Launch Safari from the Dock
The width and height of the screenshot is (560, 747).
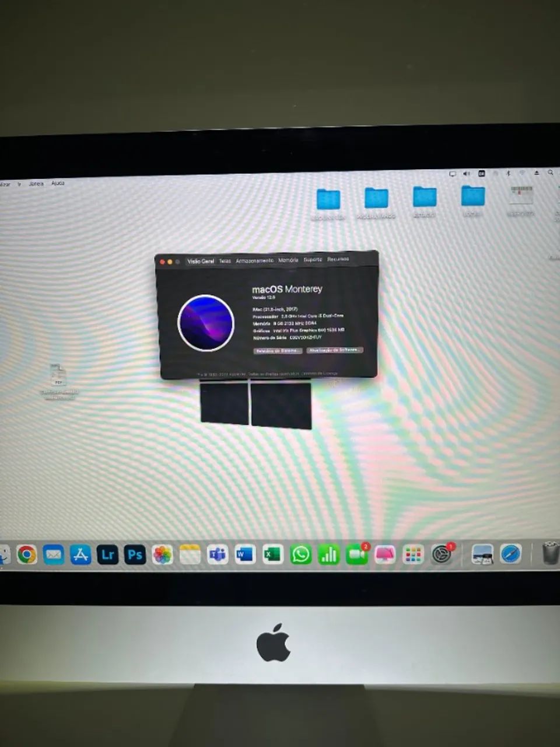(510, 554)
